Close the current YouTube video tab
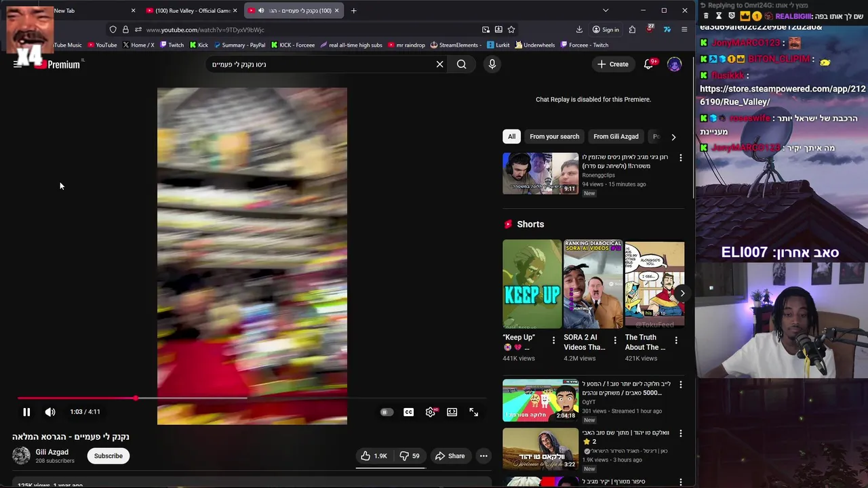This screenshot has width=868, height=488. [x=336, y=10]
